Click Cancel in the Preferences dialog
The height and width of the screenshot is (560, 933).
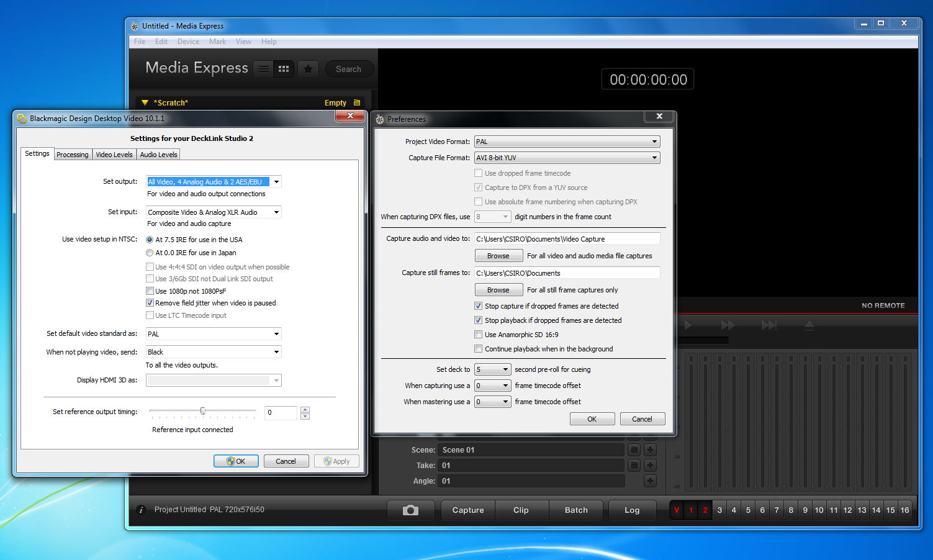pos(642,419)
